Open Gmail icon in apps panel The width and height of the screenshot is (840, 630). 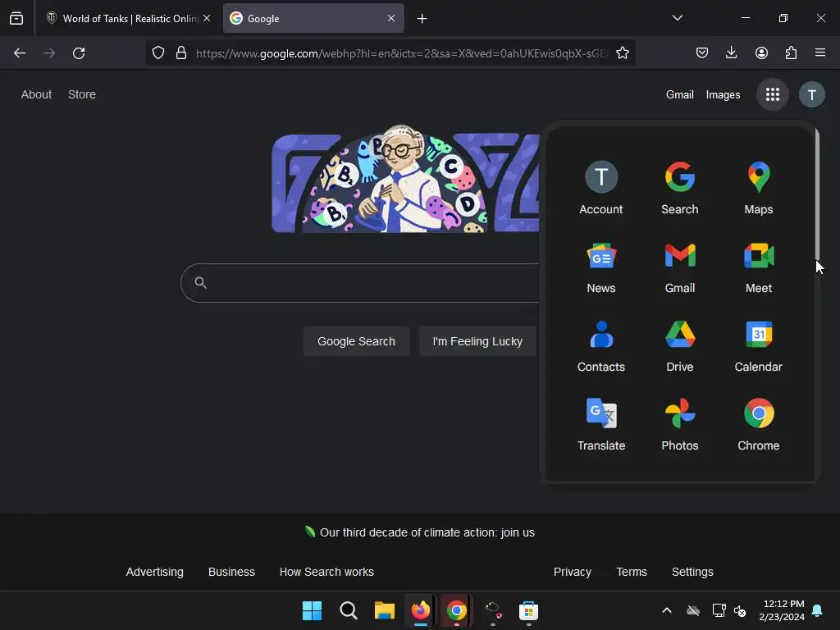pyautogui.click(x=680, y=267)
